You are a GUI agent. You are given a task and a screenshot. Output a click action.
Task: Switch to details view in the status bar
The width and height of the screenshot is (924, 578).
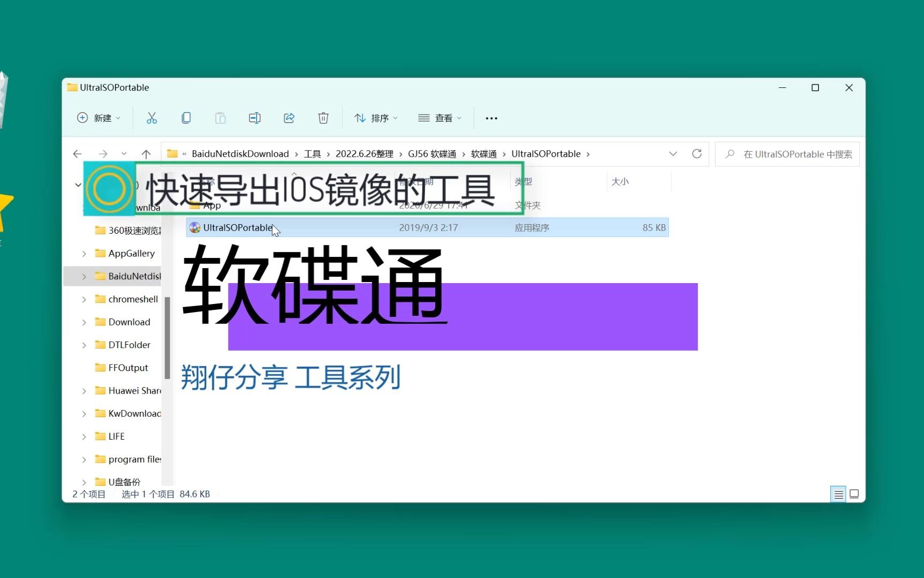click(839, 494)
